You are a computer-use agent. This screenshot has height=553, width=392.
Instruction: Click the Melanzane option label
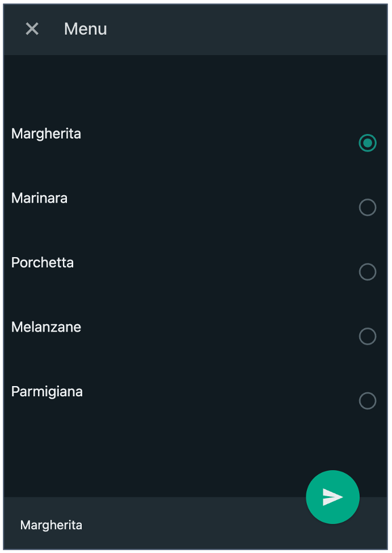click(46, 327)
